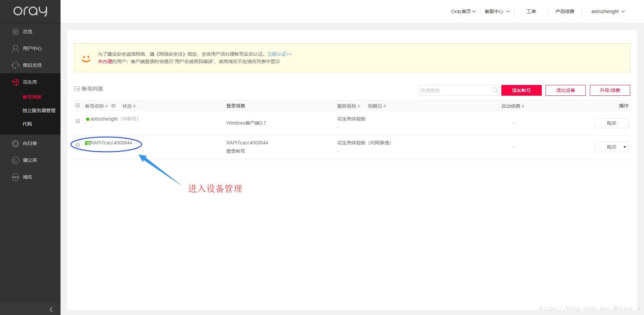Screen dimensions: 644x315
Task: Click the 添加帐号 button
Action: pyautogui.click(x=521, y=90)
